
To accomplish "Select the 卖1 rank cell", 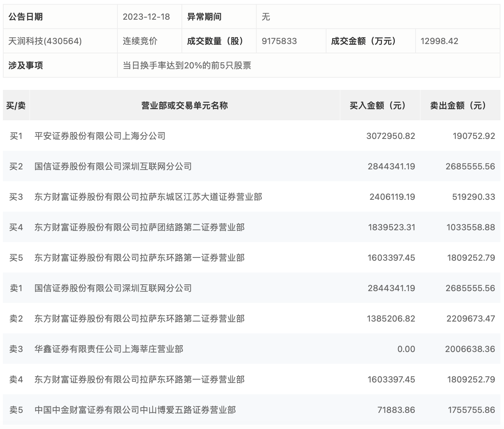I will [16, 288].
